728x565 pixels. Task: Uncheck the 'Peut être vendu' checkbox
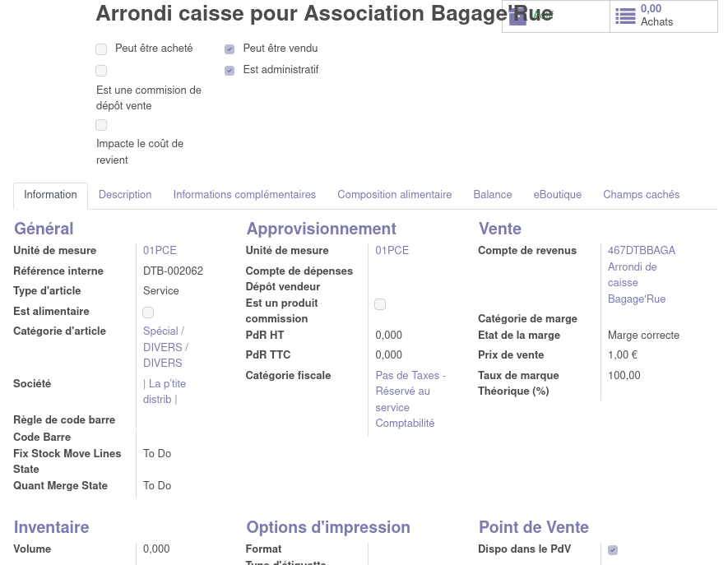tap(230, 49)
